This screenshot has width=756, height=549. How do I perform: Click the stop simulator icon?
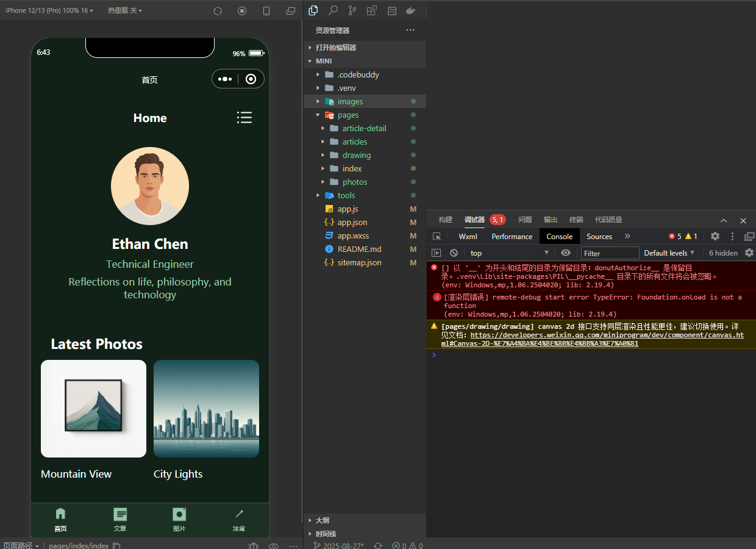(x=242, y=11)
